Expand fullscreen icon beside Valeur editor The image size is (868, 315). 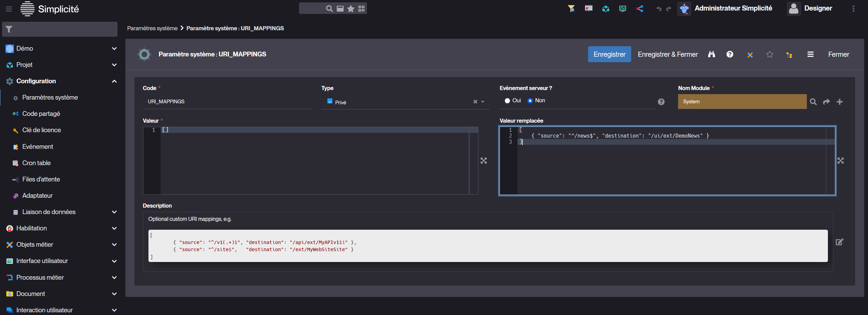(x=484, y=161)
